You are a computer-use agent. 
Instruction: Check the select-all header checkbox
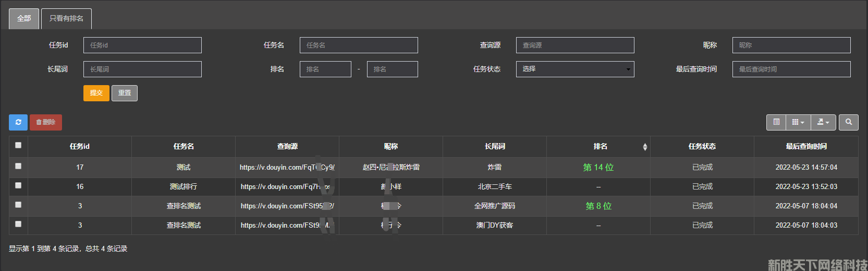coord(18,146)
